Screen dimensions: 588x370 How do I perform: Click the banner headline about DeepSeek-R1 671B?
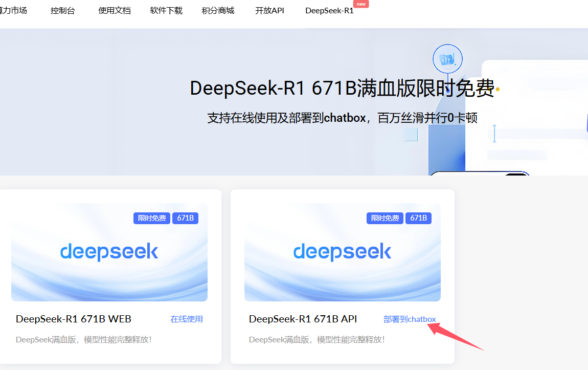click(x=343, y=89)
